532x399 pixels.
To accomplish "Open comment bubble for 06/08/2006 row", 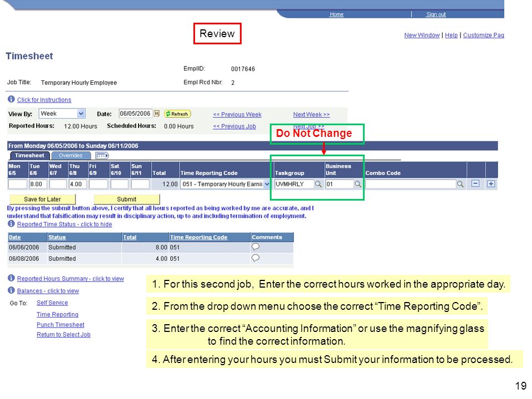I will 255,258.
